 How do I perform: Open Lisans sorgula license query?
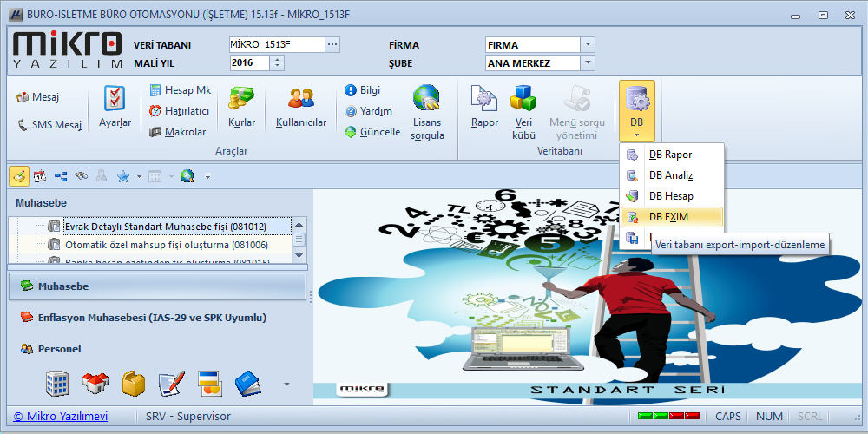[427, 113]
